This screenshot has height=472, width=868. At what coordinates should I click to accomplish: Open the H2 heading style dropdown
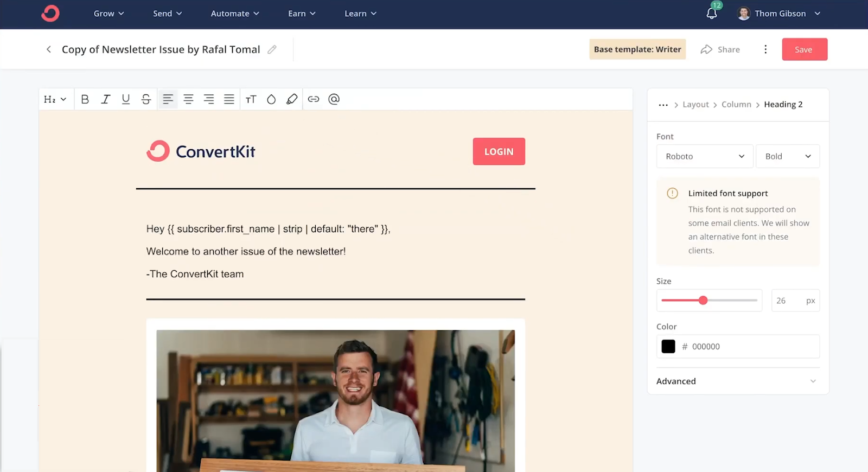pos(55,99)
